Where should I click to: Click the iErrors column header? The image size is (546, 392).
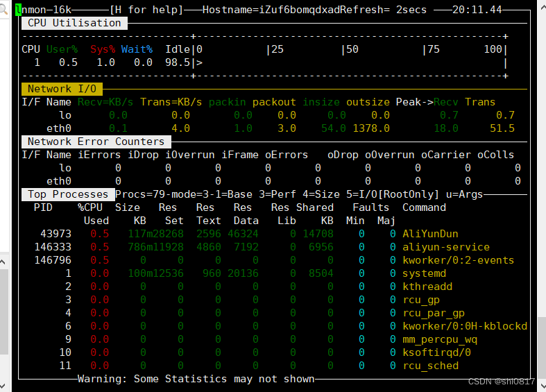pyautogui.click(x=99, y=155)
